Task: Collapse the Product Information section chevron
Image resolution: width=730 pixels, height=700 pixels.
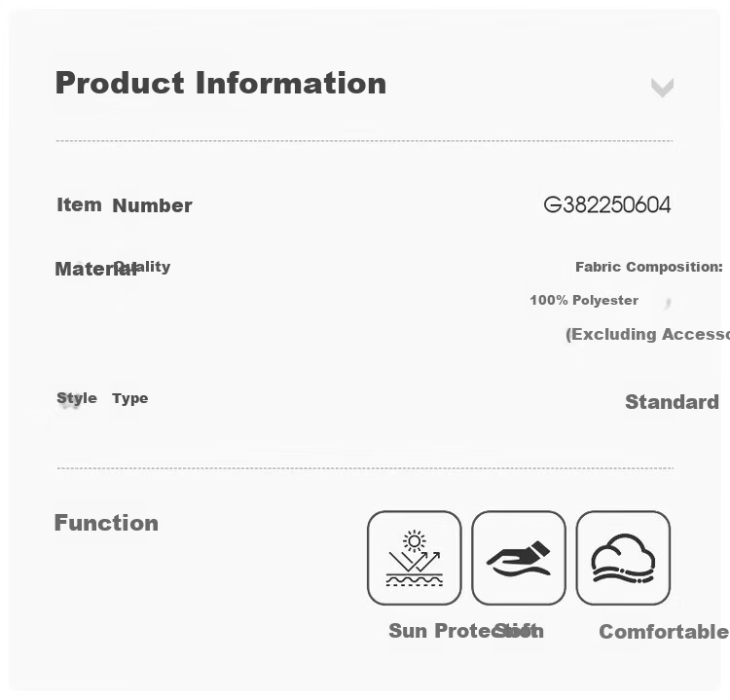Action: point(662,88)
